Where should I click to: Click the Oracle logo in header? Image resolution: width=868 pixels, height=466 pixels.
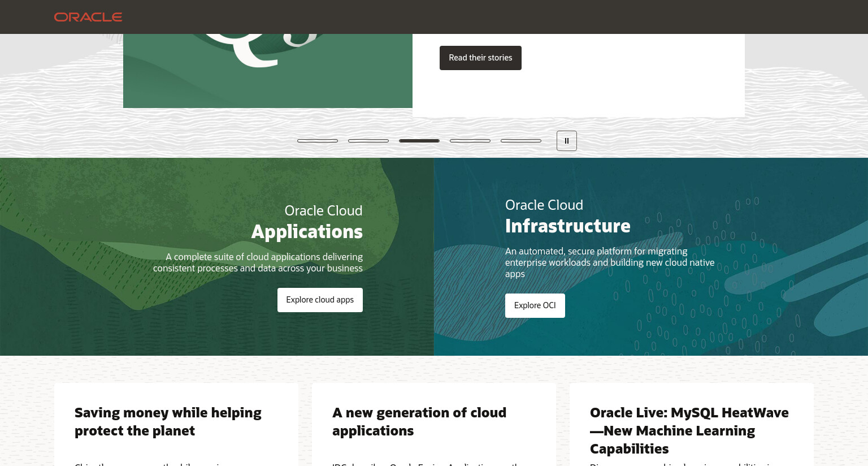pyautogui.click(x=88, y=17)
